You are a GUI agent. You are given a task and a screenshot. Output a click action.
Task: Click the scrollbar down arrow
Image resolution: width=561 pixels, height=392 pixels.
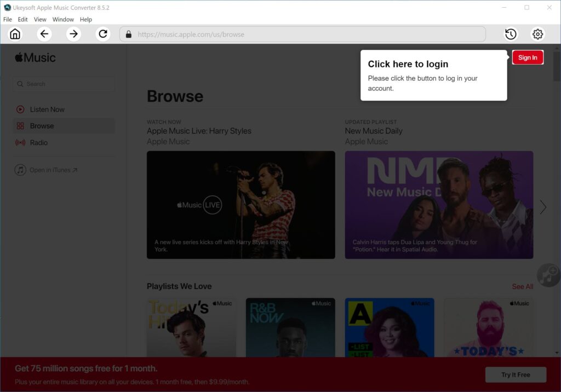557,353
